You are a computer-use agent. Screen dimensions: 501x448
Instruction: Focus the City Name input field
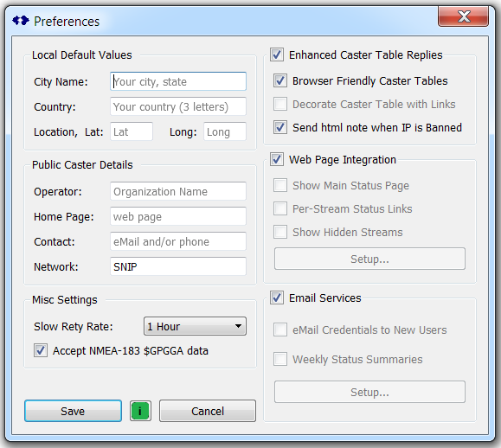pyautogui.click(x=178, y=81)
